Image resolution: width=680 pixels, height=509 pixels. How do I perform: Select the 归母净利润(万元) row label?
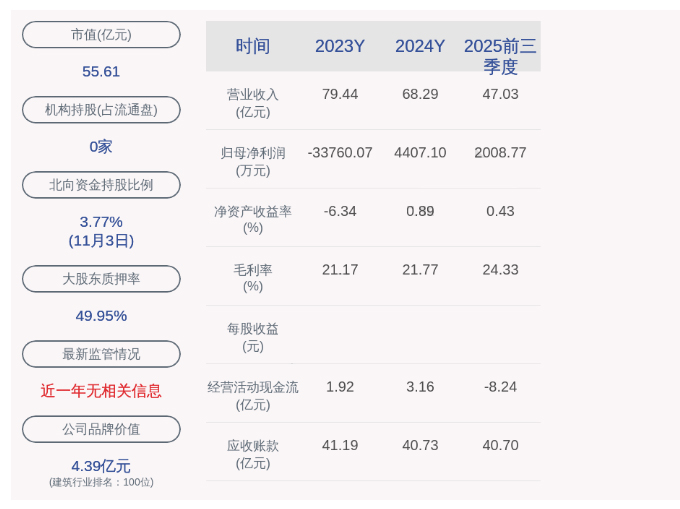pos(253,162)
